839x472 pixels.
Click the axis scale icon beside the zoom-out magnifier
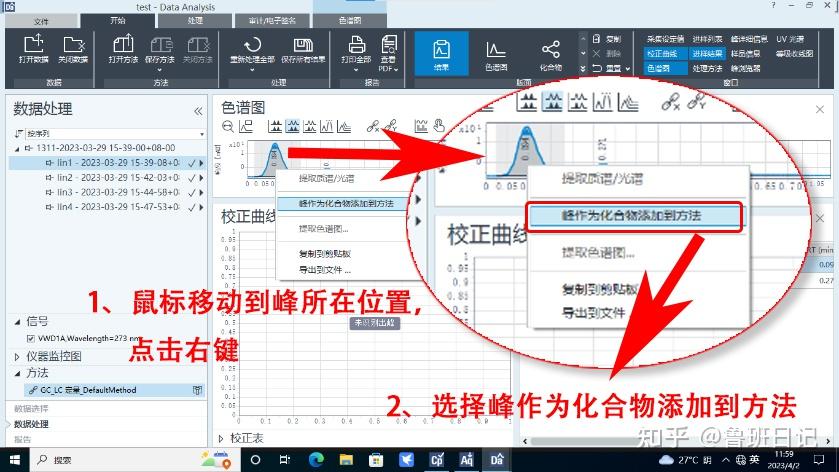246,126
